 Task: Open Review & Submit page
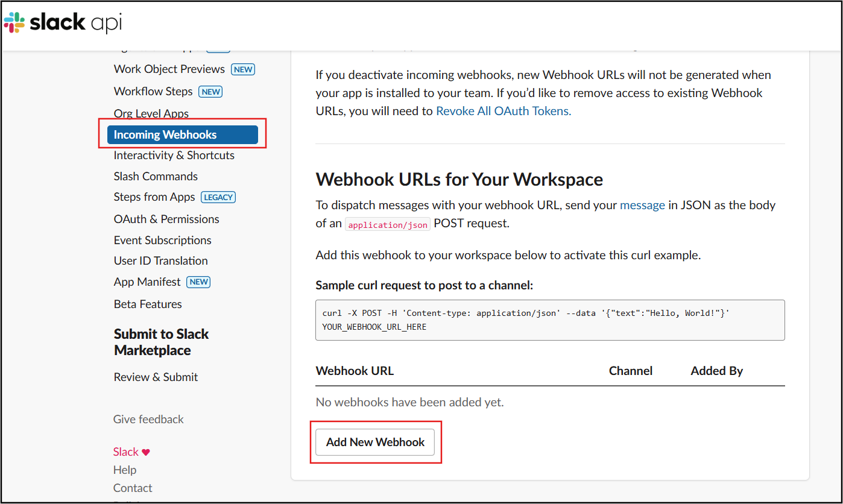click(x=156, y=377)
